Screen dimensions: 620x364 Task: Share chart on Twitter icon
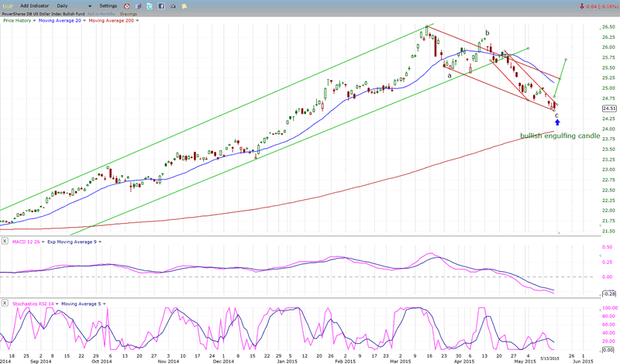pyautogui.click(x=150, y=6)
